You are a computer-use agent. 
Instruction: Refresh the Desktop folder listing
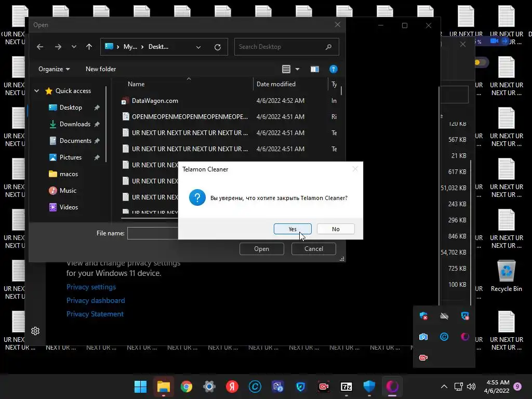[218, 47]
